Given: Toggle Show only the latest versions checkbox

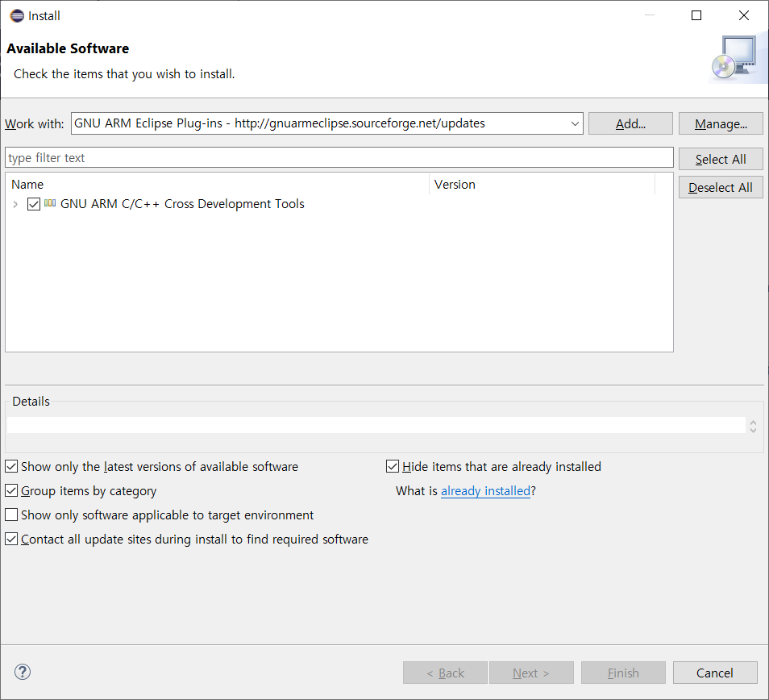Looking at the screenshot, I should pos(11,466).
